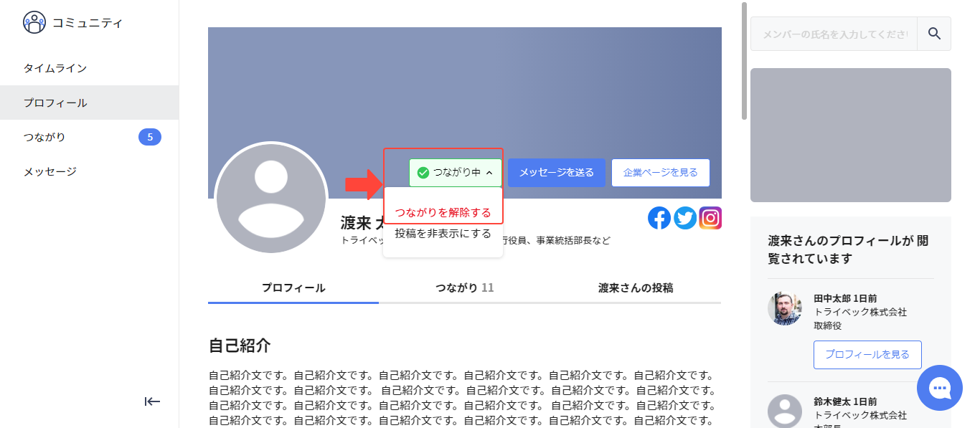This screenshot has width=980, height=428.
Task: Select the プロフィール tab
Action: coord(293,288)
